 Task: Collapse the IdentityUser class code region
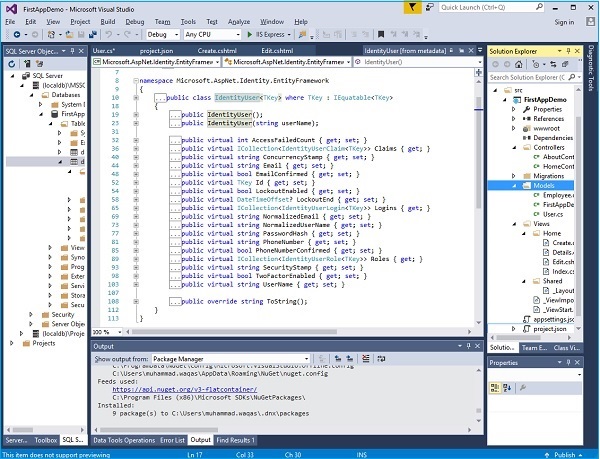pos(135,98)
